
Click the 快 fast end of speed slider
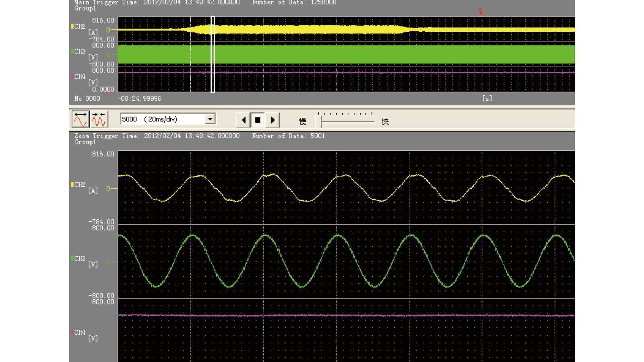click(385, 121)
